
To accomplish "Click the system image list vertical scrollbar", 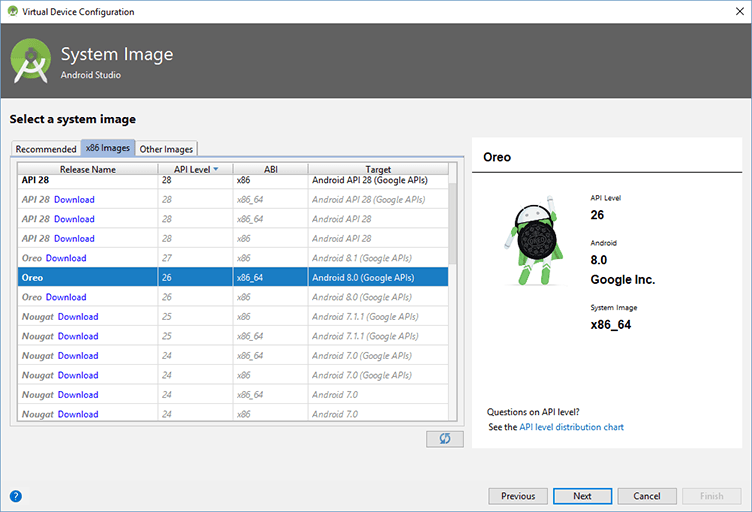I will point(453,221).
